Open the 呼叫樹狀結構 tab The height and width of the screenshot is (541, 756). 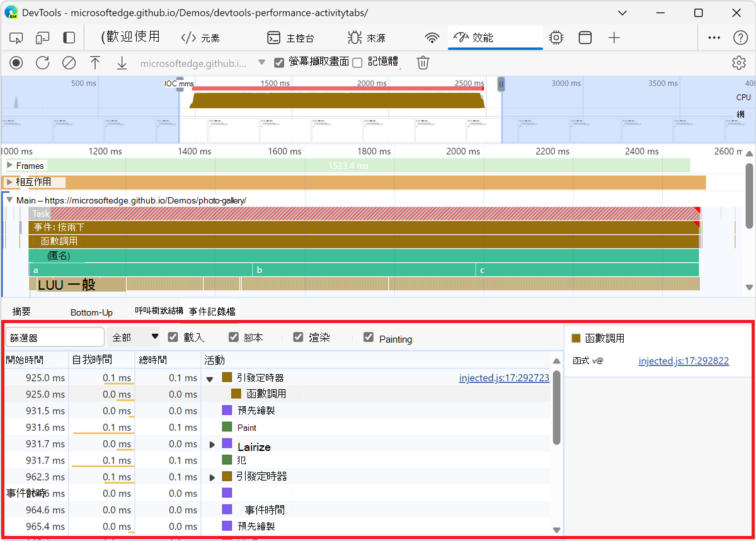(159, 311)
